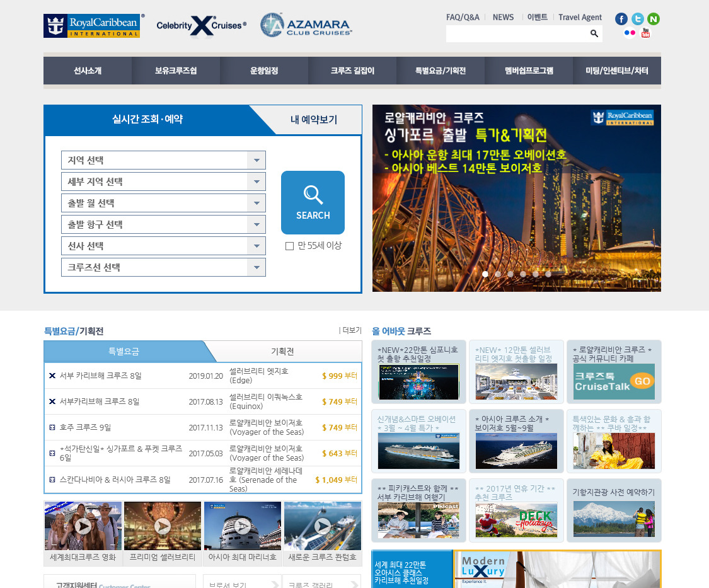Open the 선사소개 menu
This screenshot has height=588, width=709.
[88, 71]
